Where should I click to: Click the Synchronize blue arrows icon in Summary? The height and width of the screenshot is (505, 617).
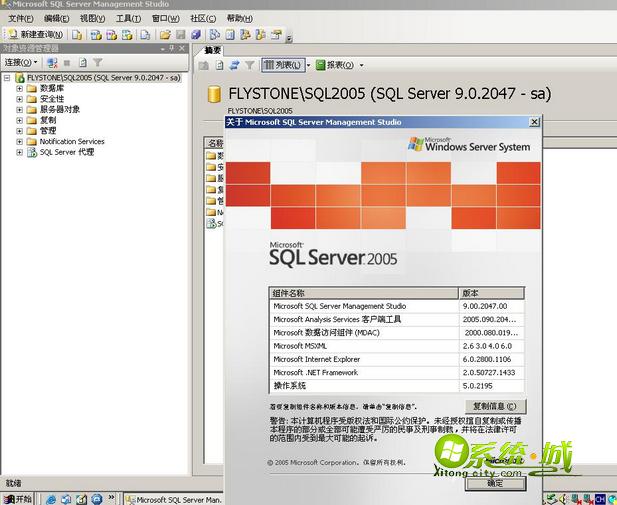[235, 65]
